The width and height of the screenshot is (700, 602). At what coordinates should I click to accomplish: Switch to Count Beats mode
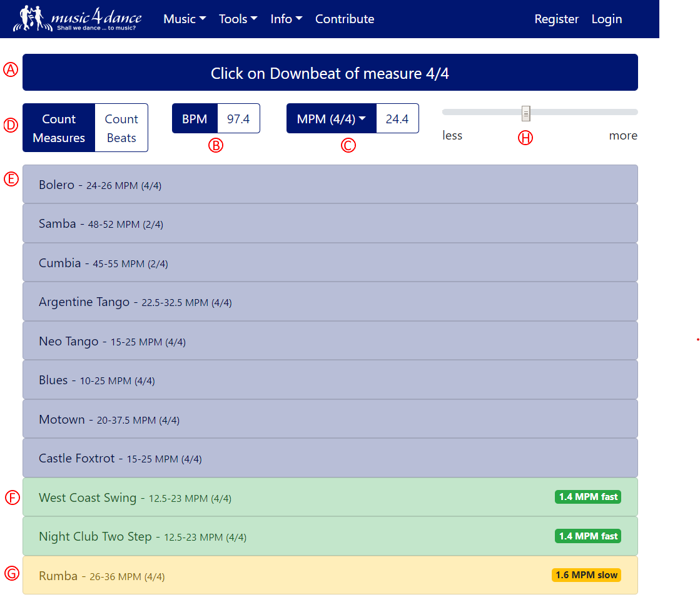coord(121,128)
